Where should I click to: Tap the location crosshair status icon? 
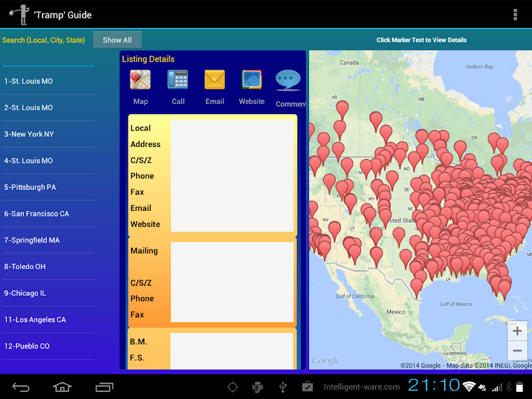233,387
